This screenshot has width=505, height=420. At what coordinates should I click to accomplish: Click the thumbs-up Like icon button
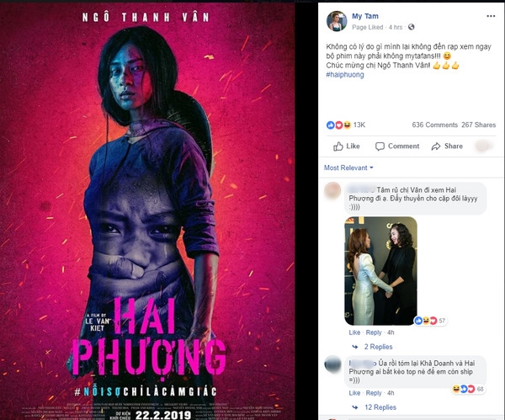click(338, 146)
